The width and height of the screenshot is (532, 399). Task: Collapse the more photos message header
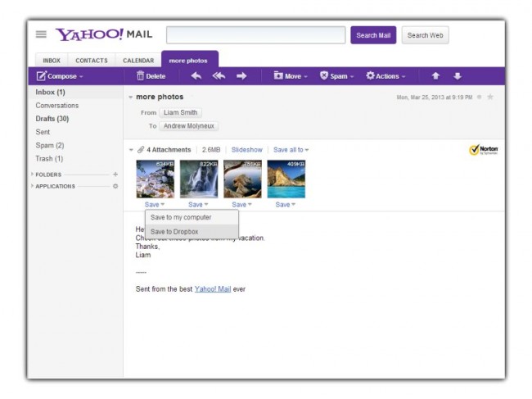131,97
